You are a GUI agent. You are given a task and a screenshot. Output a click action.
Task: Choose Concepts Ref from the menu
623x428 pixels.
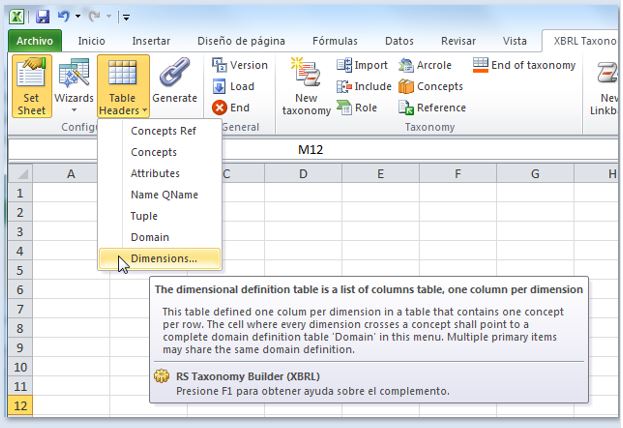[160, 131]
